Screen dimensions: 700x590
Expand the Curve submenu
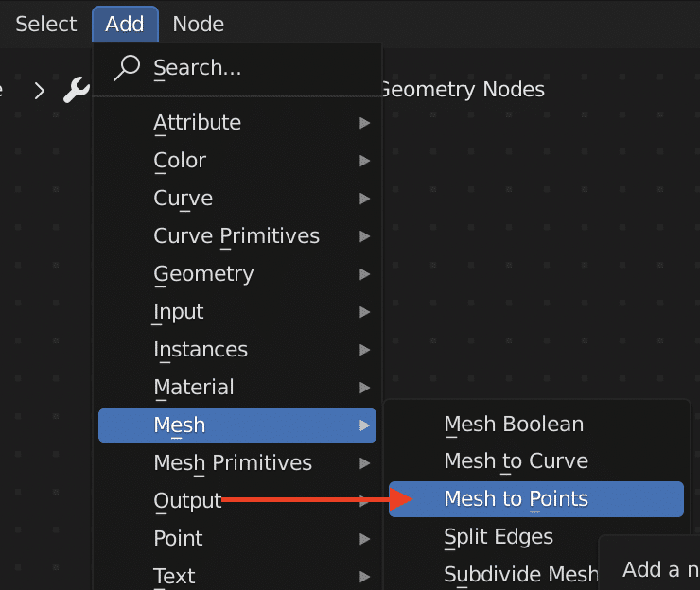[237, 199]
